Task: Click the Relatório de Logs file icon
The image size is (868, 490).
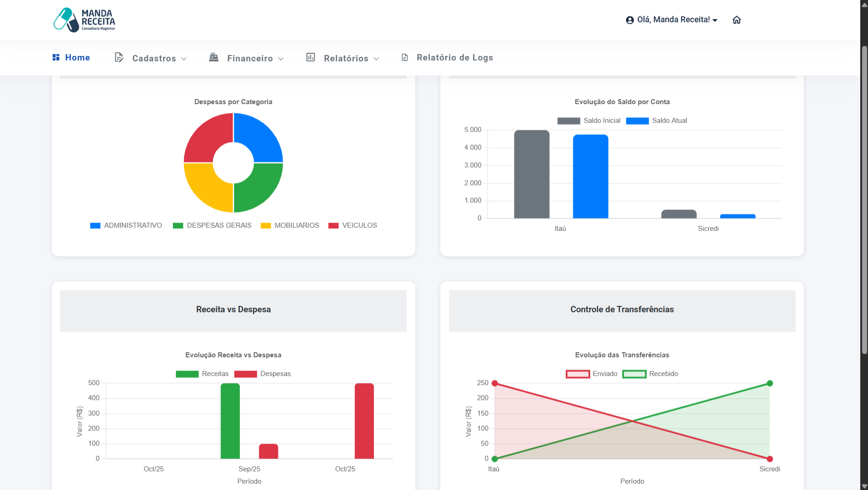Action: pyautogui.click(x=405, y=57)
